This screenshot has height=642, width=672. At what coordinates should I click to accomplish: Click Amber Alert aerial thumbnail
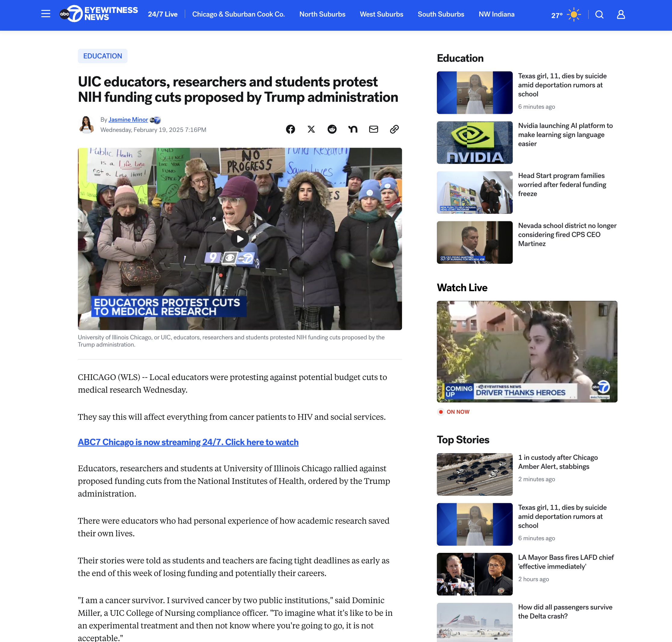tap(474, 475)
